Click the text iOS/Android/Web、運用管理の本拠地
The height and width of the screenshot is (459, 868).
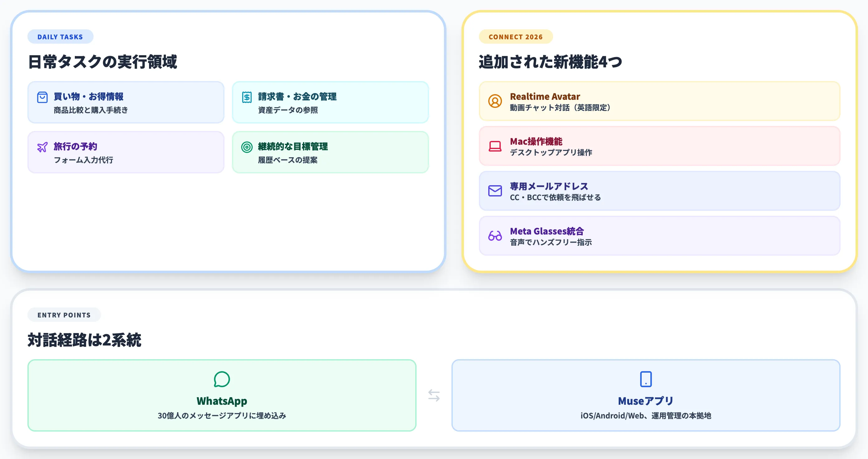click(x=646, y=416)
